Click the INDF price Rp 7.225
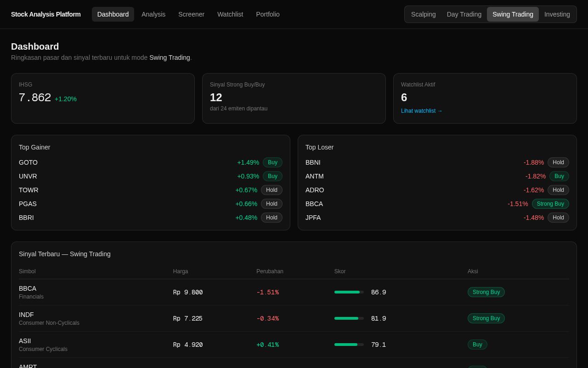 (188, 318)
